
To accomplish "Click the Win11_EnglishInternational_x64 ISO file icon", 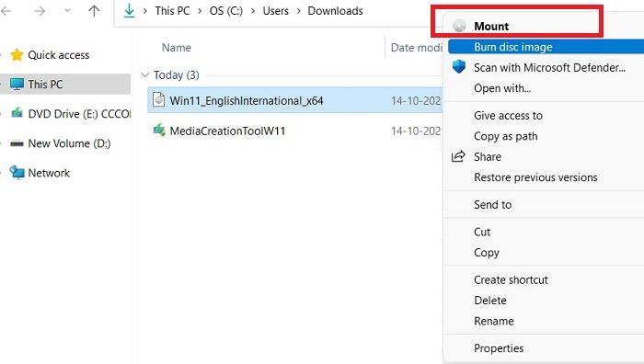I will (x=158, y=99).
